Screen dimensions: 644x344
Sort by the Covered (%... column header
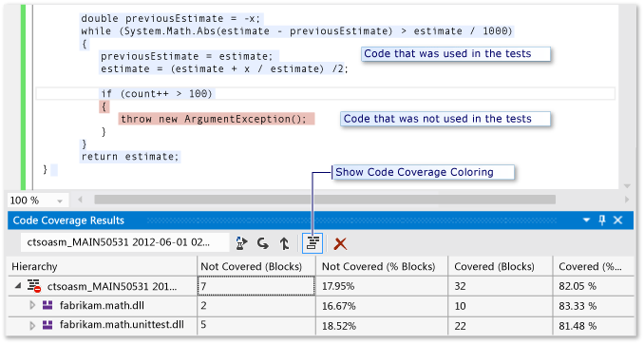pos(594,266)
